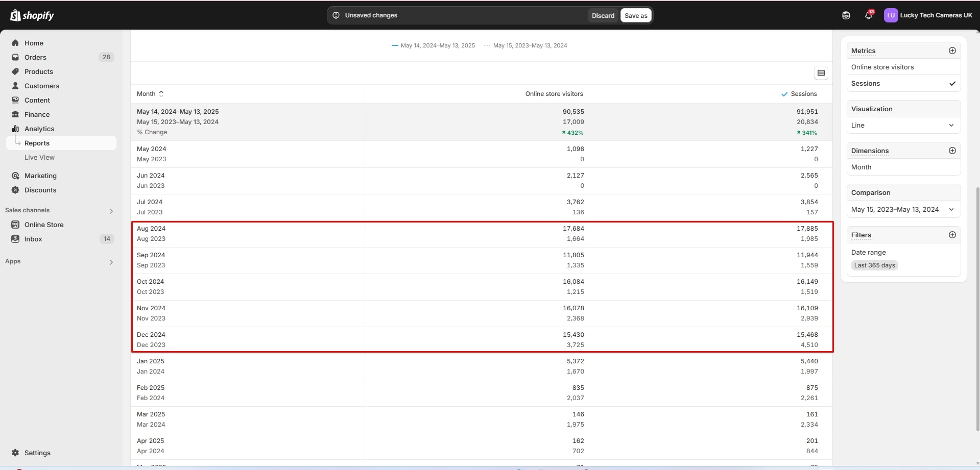Image resolution: width=980 pixels, height=470 pixels.
Task: Open the Sidekick assistant icon
Action: [x=846, y=15]
